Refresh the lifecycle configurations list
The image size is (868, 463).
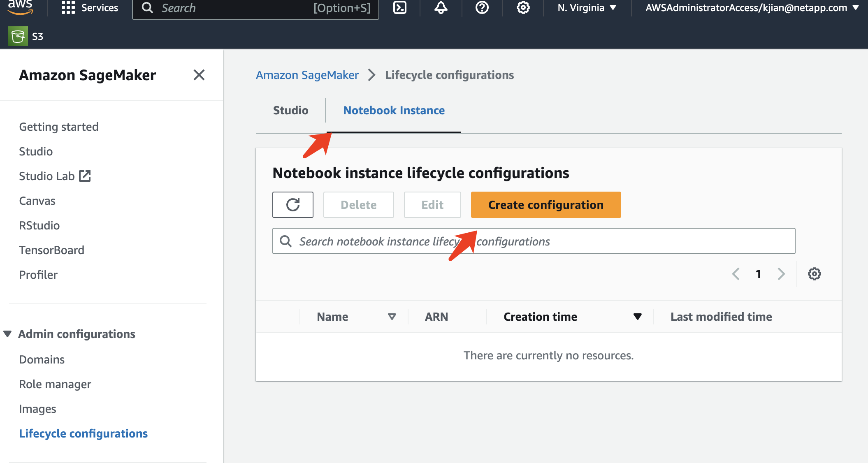point(292,205)
